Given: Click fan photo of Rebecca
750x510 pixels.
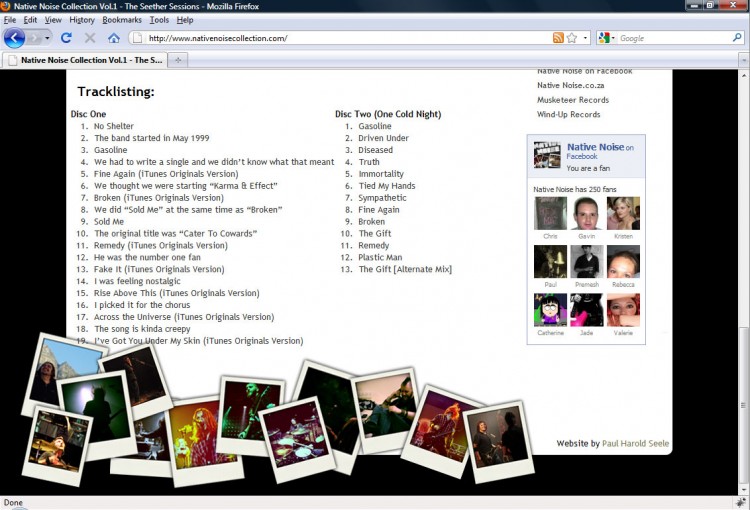Looking at the screenshot, I should point(623,262).
